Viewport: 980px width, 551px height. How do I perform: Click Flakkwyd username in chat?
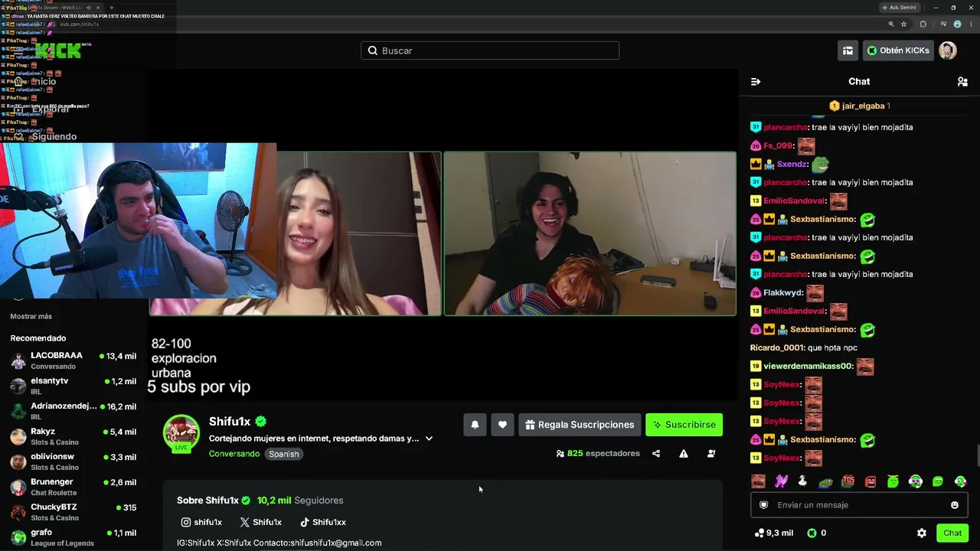pos(783,292)
